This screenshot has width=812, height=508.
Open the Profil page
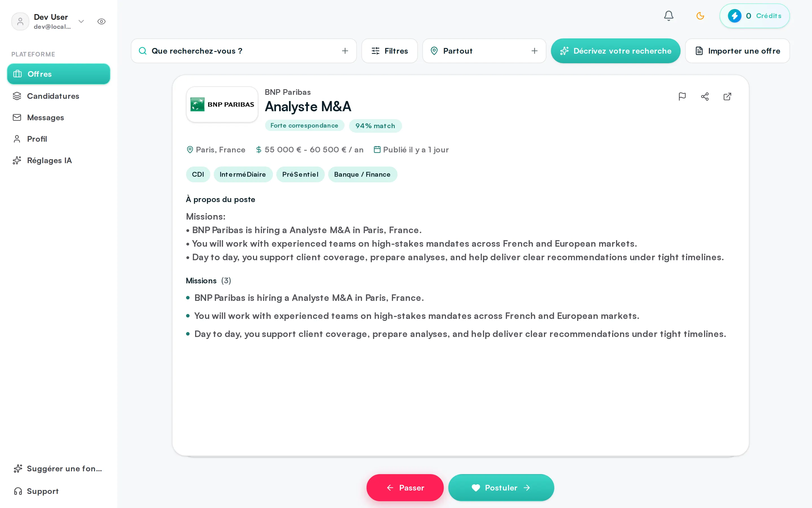coord(58,139)
